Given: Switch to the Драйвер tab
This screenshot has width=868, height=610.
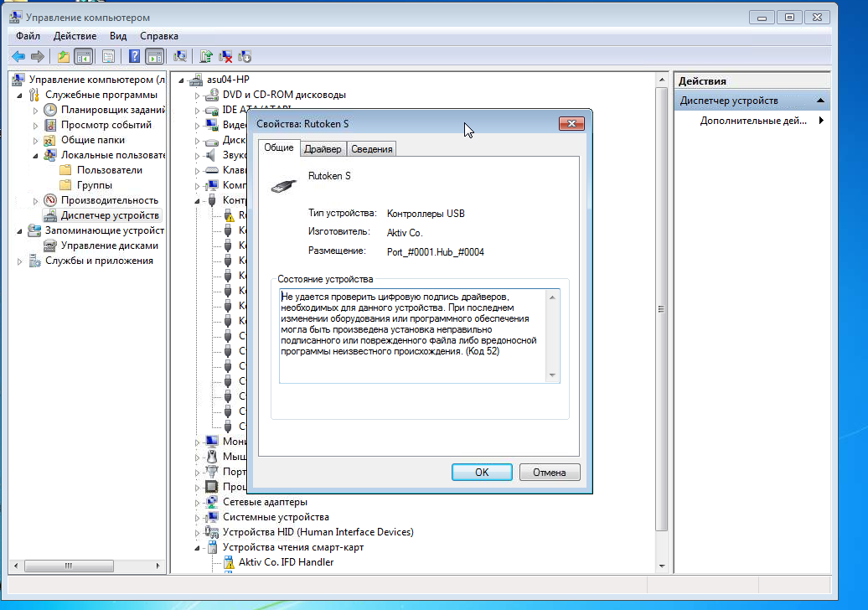Looking at the screenshot, I should point(323,149).
